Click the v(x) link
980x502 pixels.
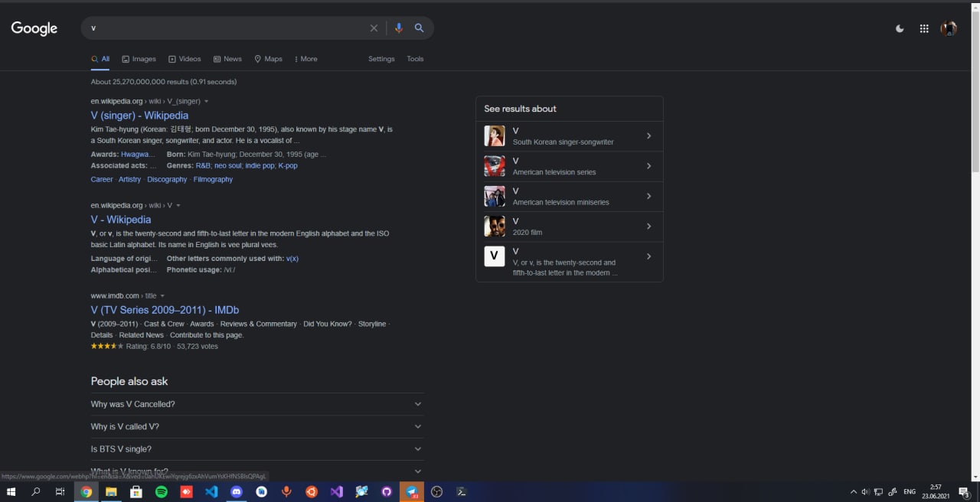click(x=292, y=259)
